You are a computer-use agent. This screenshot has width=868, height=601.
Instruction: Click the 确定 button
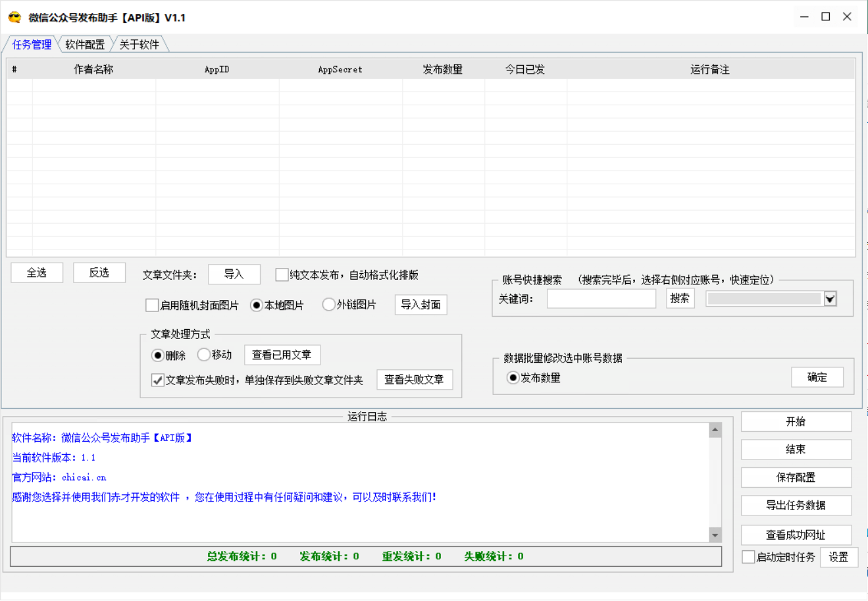[817, 377]
